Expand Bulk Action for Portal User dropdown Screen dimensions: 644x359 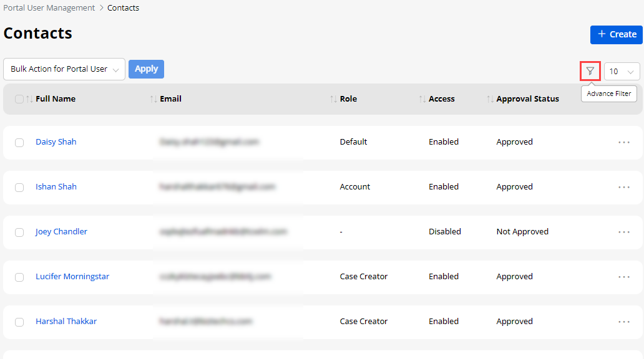click(64, 69)
